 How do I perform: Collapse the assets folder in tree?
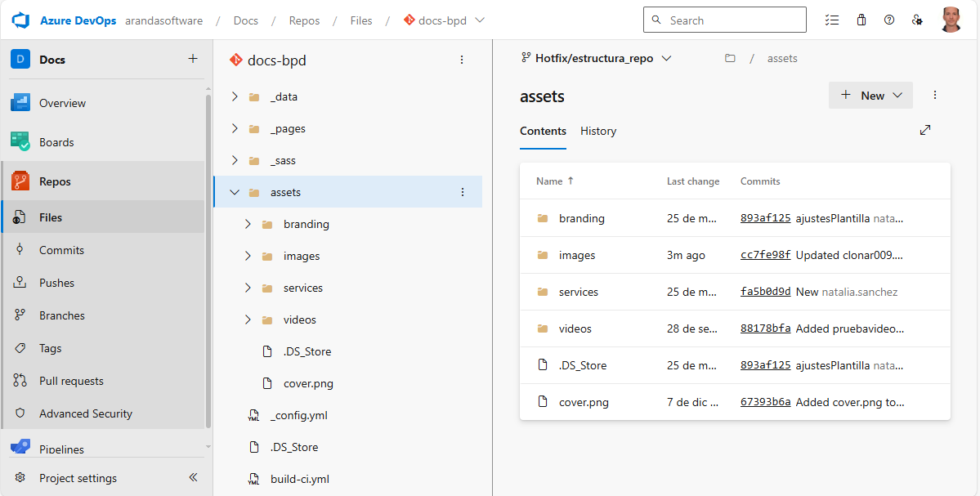[x=235, y=192]
